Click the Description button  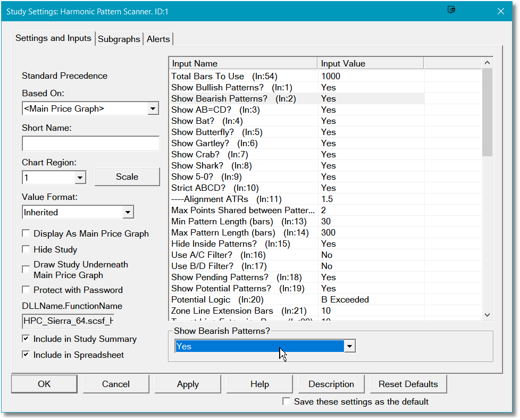[331, 384]
